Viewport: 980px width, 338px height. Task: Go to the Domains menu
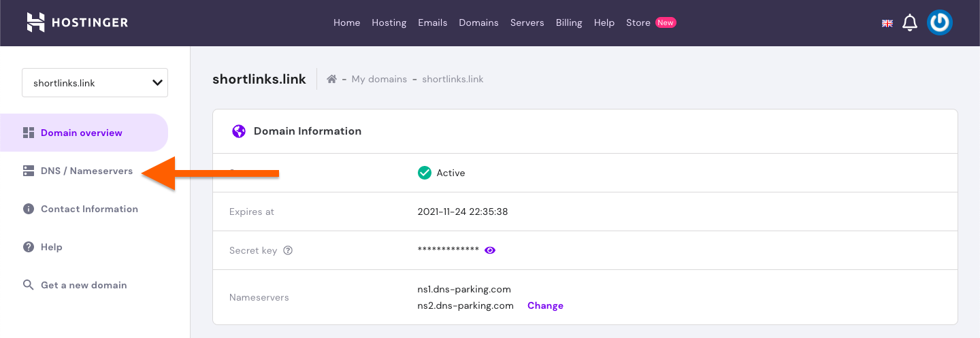(x=478, y=22)
